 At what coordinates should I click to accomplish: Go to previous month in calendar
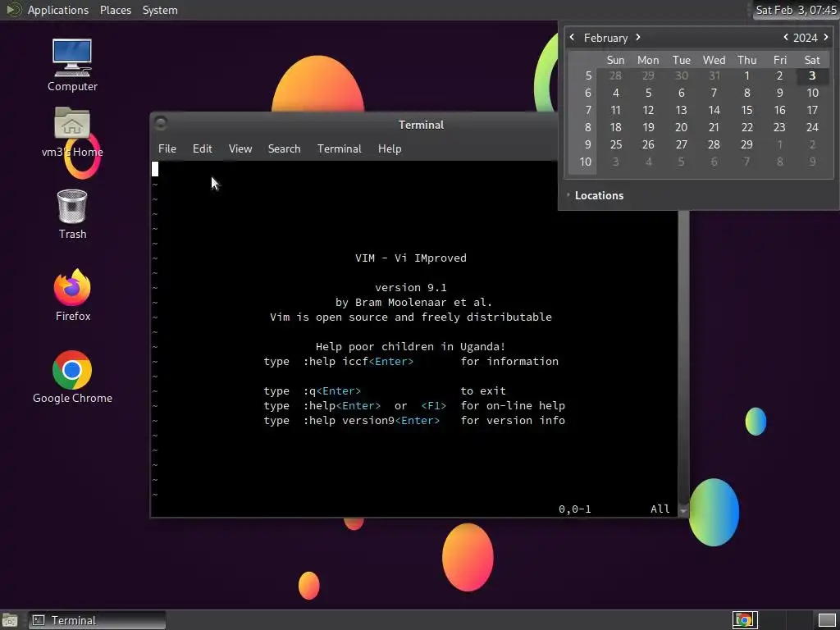572,37
